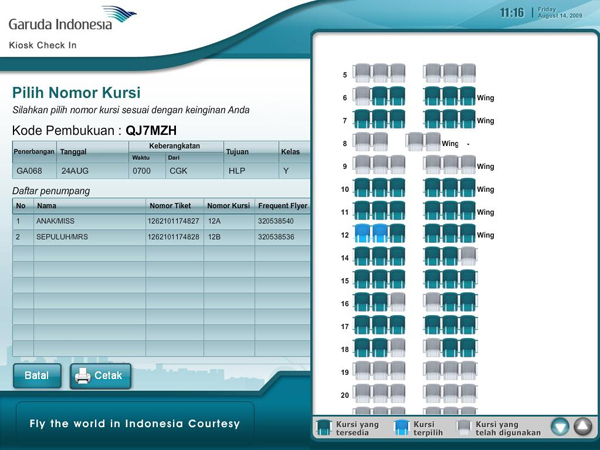Select the rightmost seat in row 15

(x=467, y=281)
